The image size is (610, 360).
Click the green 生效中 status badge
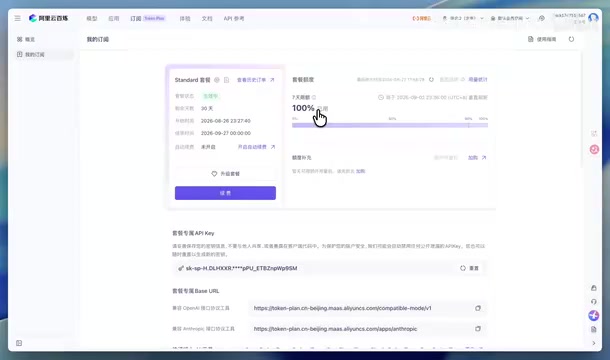[x=210, y=96]
